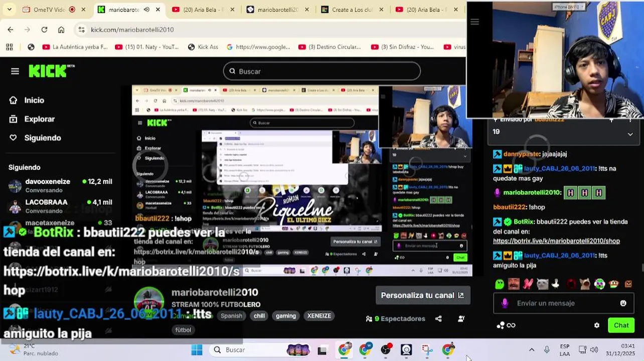The width and height of the screenshot is (644, 361).
Task: Open Snipping Tool from taskbar
Action: [427, 349]
